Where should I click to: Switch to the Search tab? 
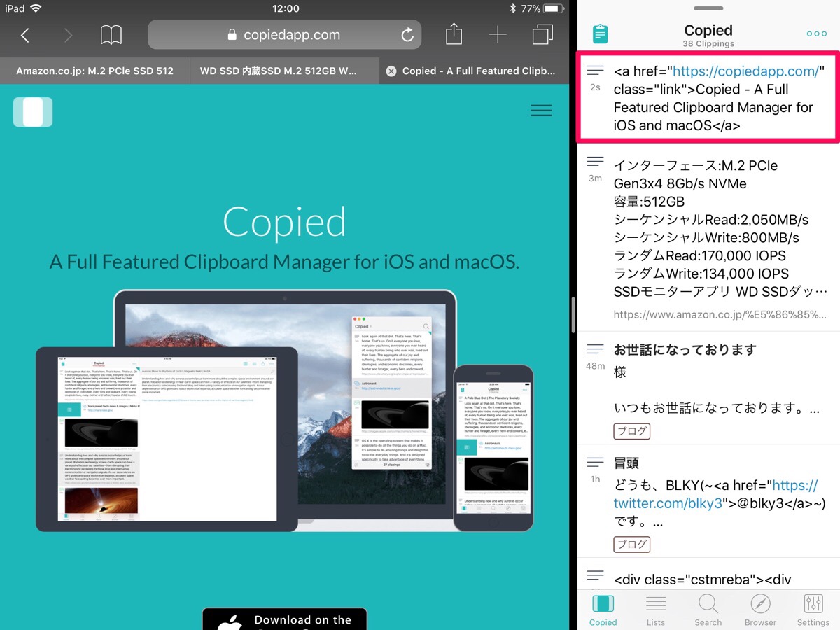(708, 610)
